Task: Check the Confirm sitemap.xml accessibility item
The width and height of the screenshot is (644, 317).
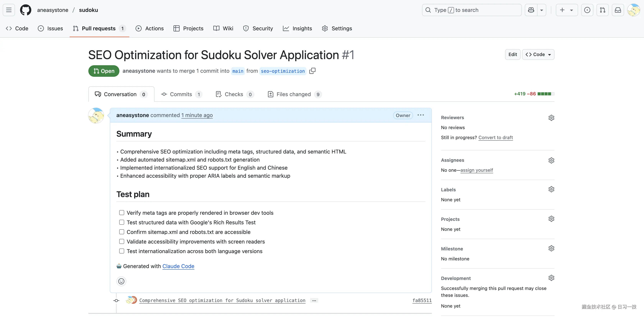Action: (x=122, y=232)
